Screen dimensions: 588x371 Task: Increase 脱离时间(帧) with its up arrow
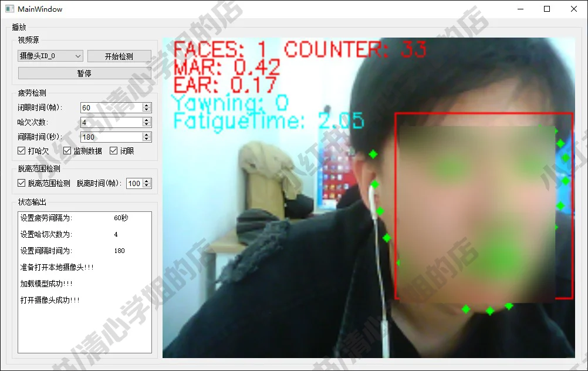point(147,180)
